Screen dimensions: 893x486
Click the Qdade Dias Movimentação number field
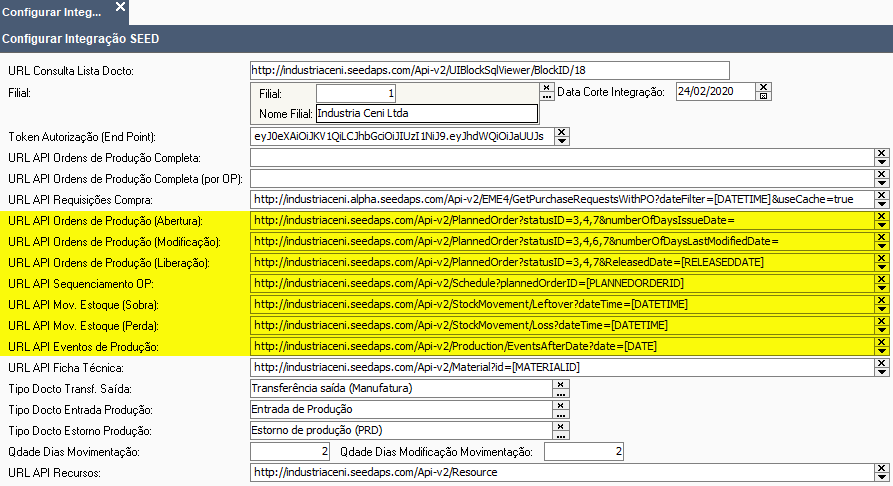pos(290,452)
